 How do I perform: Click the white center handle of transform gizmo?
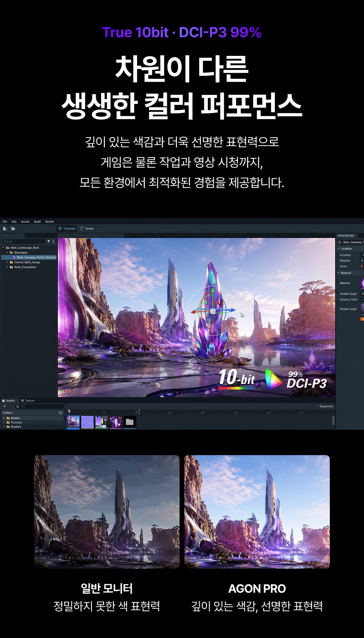[213, 311]
